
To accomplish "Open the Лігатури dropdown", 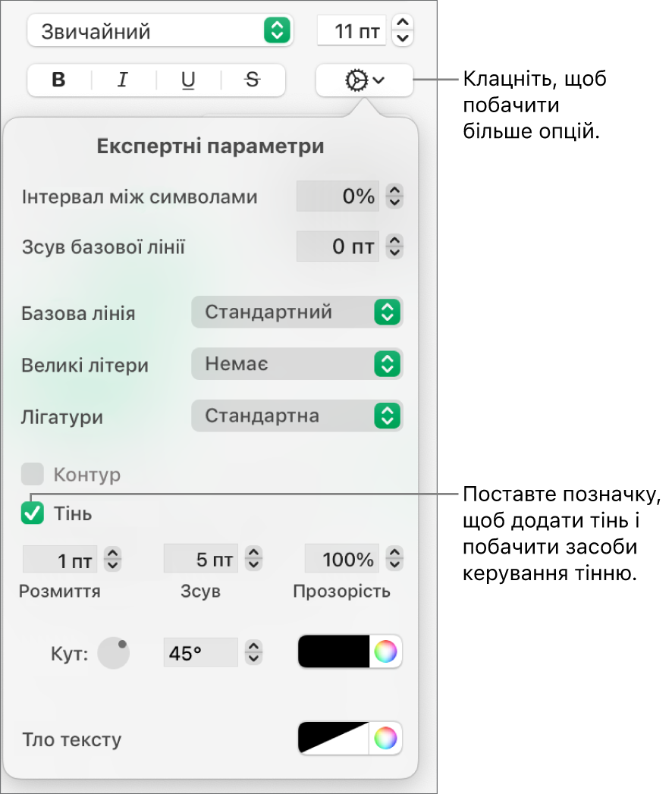I will (297, 416).
